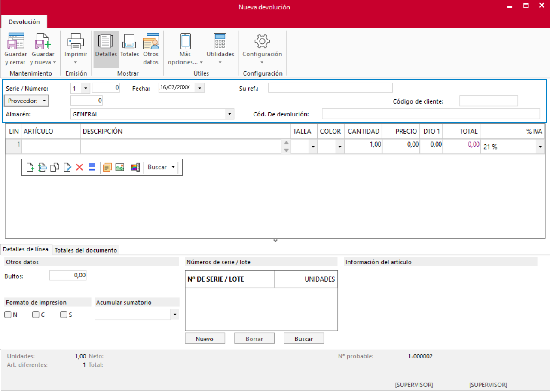Open the Acumular sumatorio dropdown
The height and width of the screenshot is (392, 550).
pos(175,315)
